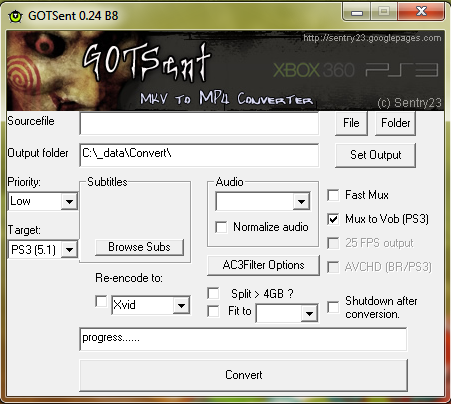Click the GOTSent app icon in title bar
Image resolution: width=451 pixels, height=404 pixels.
click(x=15, y=16)
